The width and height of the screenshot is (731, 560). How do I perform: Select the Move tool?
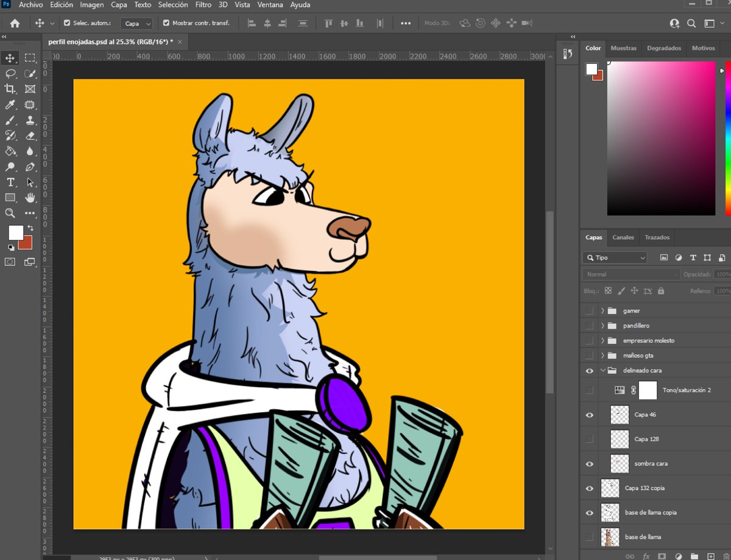pos(10,58)
